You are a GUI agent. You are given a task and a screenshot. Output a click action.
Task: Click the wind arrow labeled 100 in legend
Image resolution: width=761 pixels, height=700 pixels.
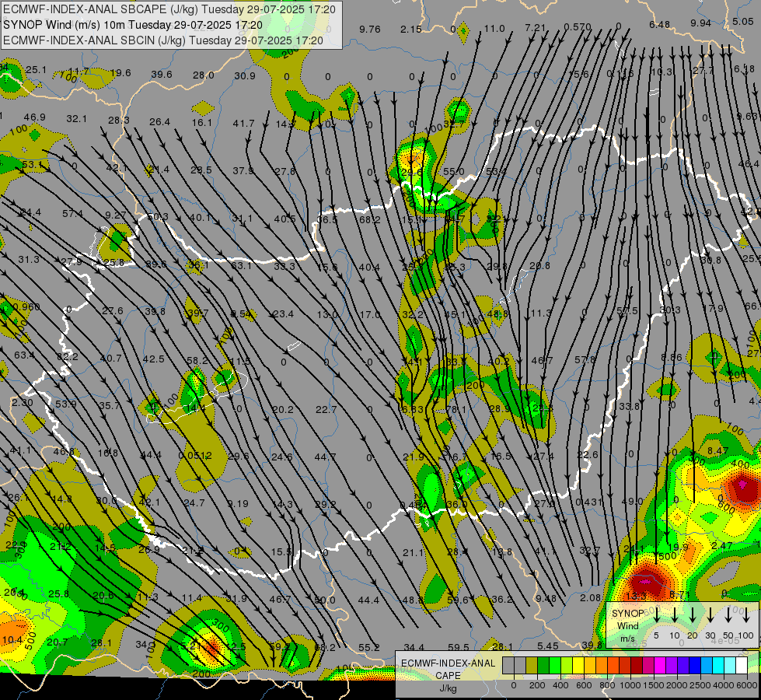tap(746, 615)
